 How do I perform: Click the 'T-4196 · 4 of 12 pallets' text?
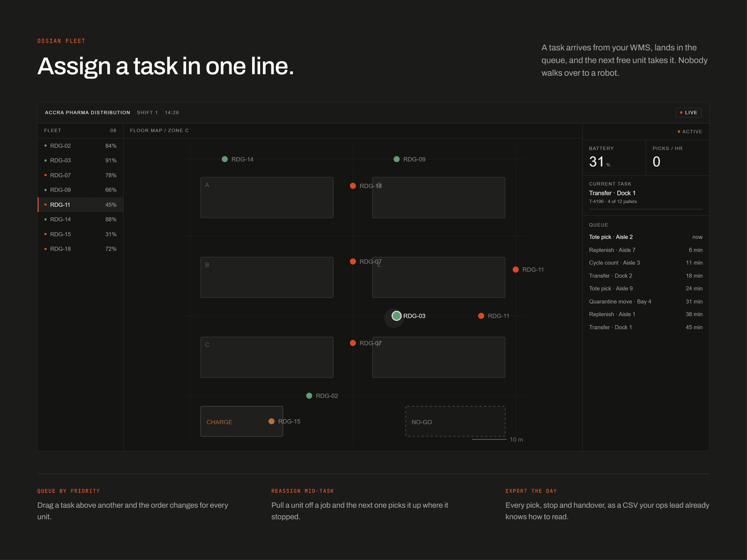[x=613, y=202]
